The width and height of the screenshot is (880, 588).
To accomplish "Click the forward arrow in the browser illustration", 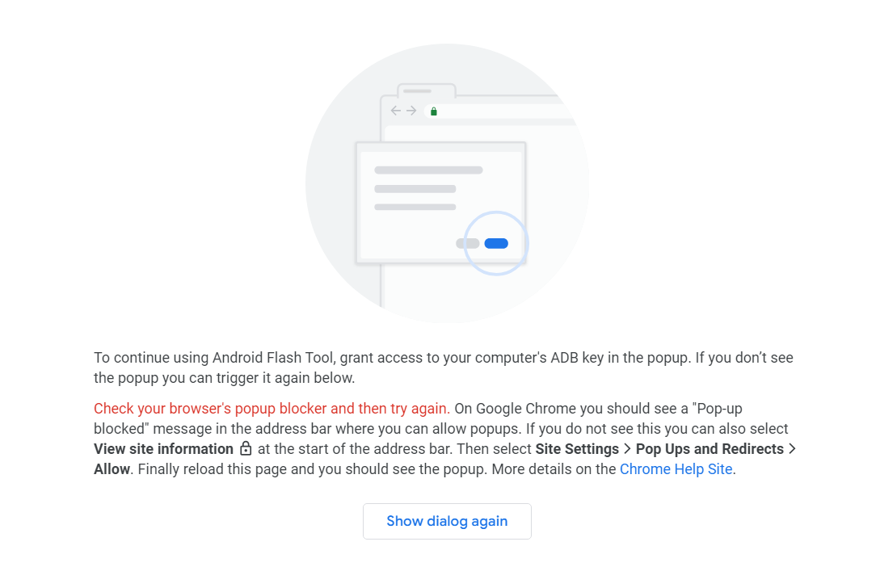I will [x=411, y=111].
